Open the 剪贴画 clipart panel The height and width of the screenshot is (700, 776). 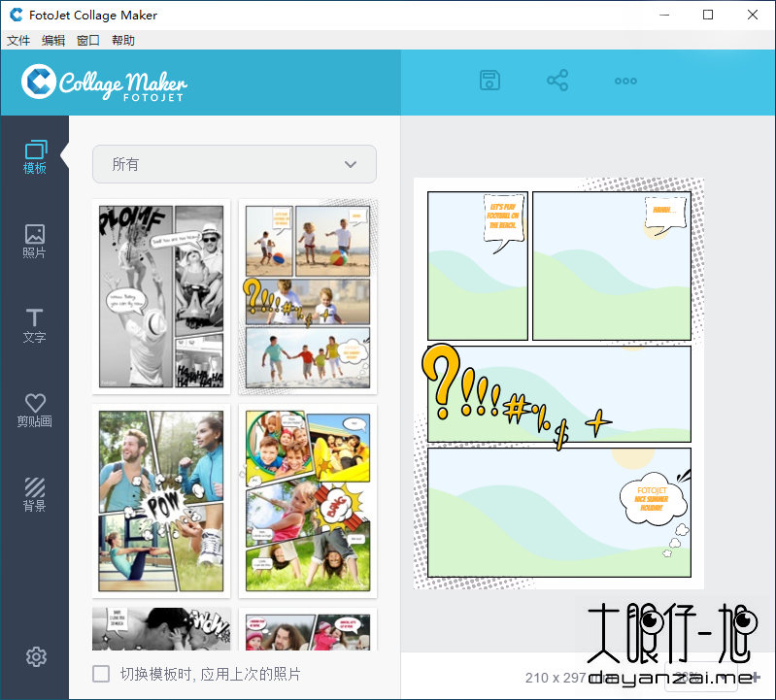(x=35, y=410)
